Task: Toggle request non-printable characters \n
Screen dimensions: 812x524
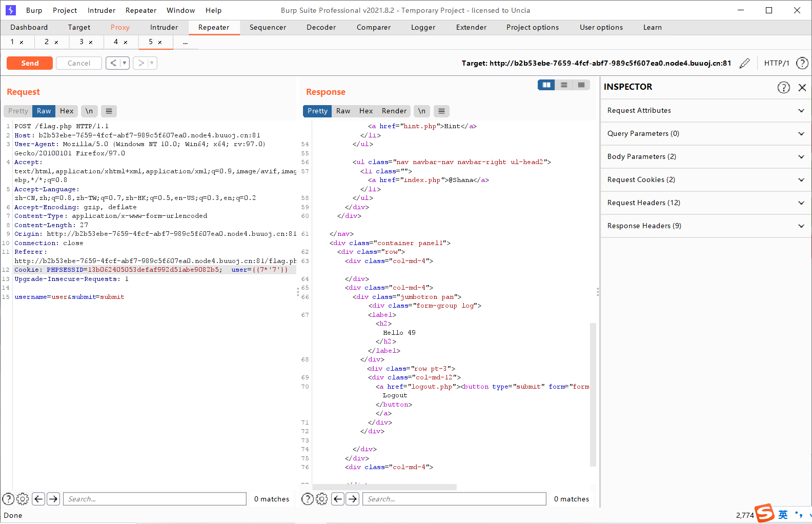Action: pyautogui.click(x=89, y=111)
